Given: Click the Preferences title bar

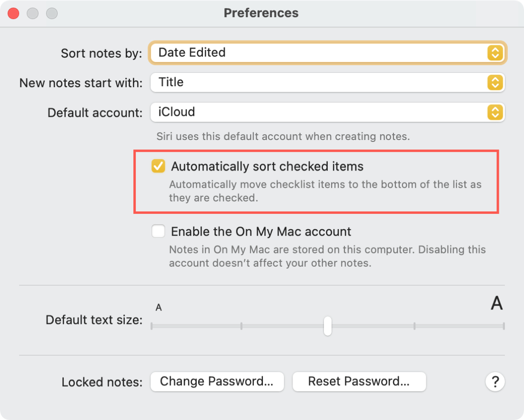Looking at the screenshot, I should [x=261, y=13].
